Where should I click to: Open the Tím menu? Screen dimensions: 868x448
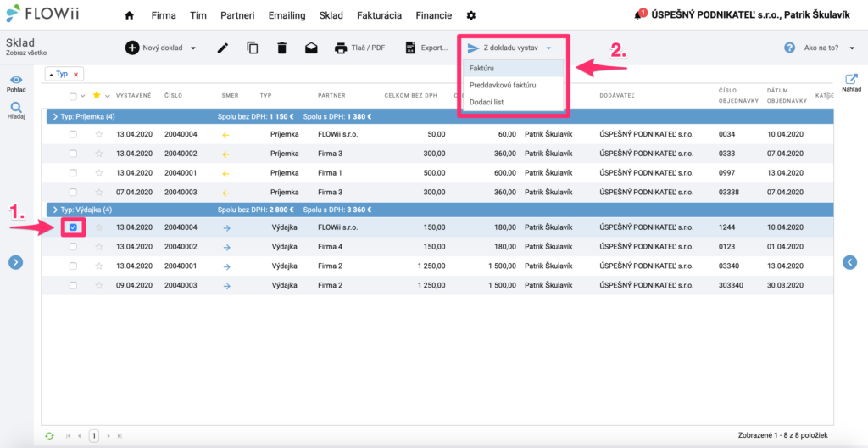tap(198, 15)
